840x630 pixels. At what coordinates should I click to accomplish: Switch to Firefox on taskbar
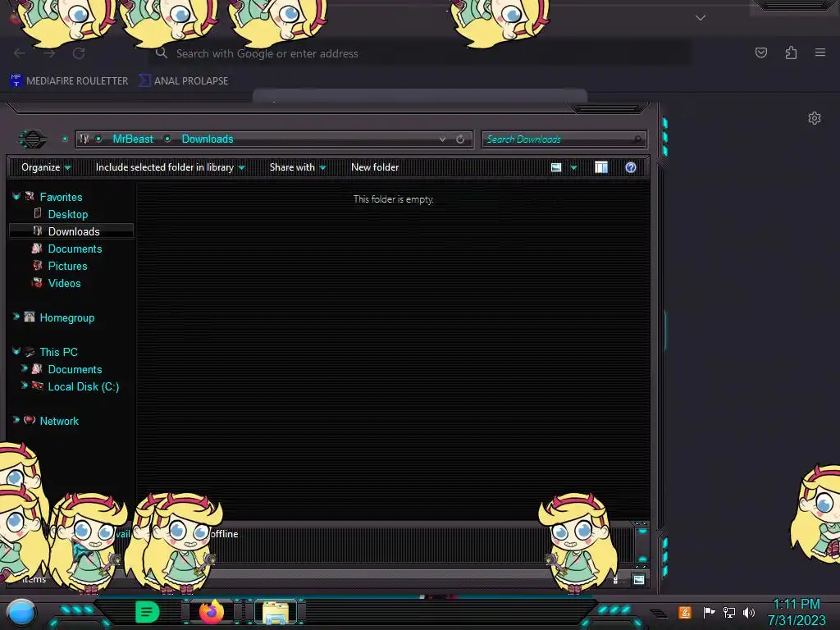click(x=212, y=612)
